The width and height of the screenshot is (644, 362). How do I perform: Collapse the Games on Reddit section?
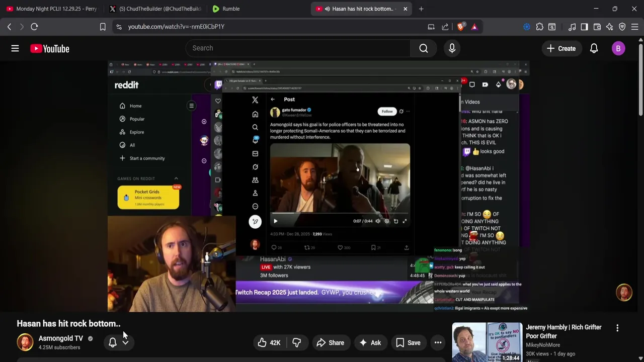tap(176, 178)
